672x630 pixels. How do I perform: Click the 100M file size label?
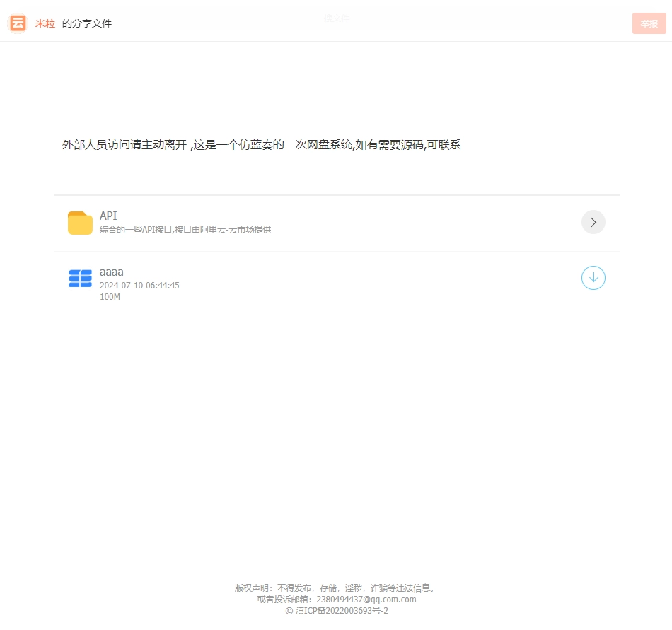tap(110, 297)
